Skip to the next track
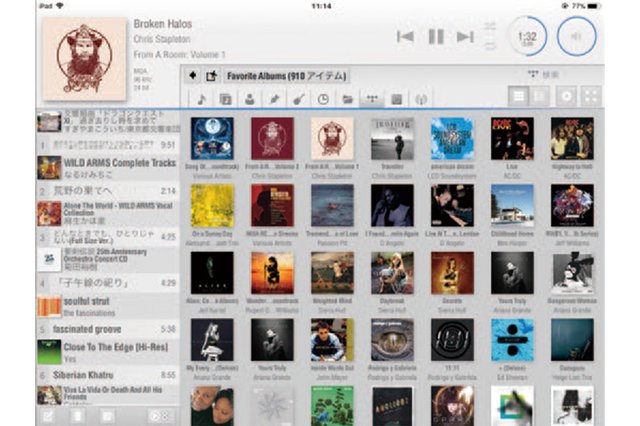 point(465,37)
